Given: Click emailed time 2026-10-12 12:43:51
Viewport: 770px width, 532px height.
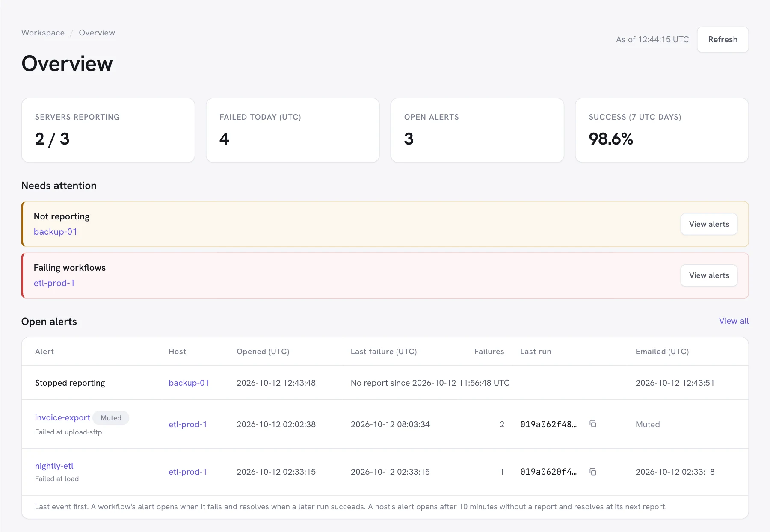Looking at the screenshot, I should coord(675,383).
